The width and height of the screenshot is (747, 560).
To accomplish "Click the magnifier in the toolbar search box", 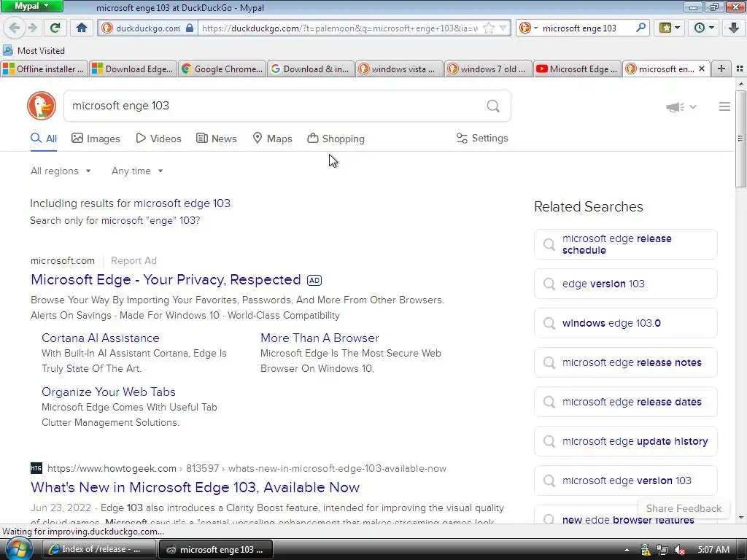I will pos(640,28).
